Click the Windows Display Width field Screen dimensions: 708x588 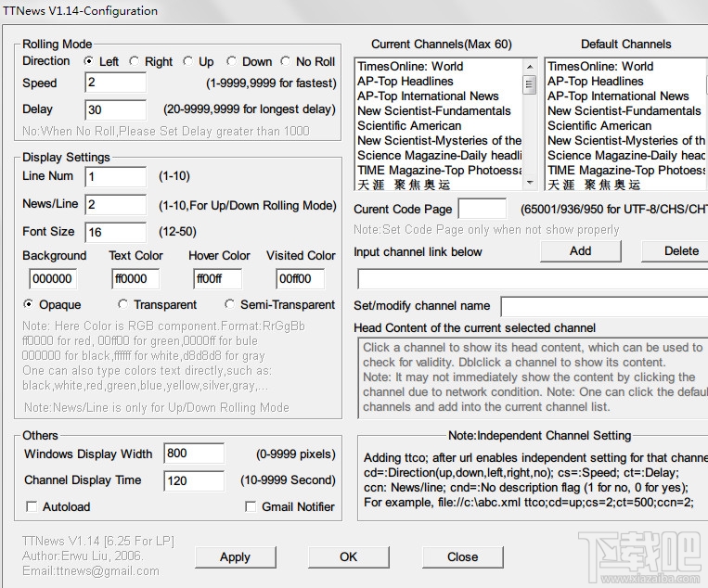(194, 454)
